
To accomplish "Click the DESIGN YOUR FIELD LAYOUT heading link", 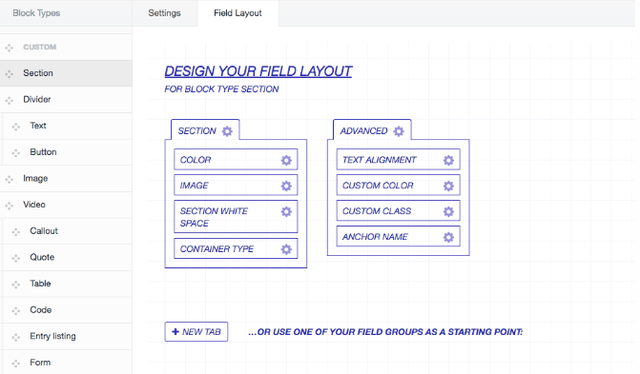I will tap(258, 71).
